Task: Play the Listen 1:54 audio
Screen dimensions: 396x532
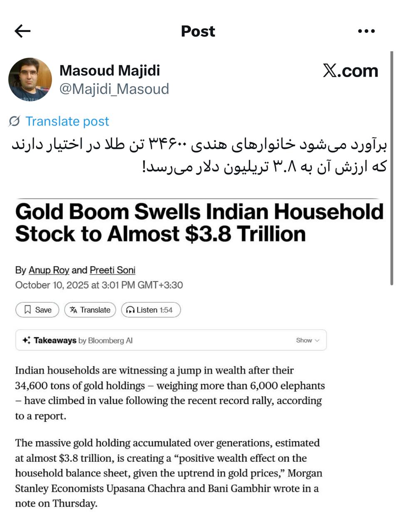Action: pyautogui.click(x=151, y=310)
